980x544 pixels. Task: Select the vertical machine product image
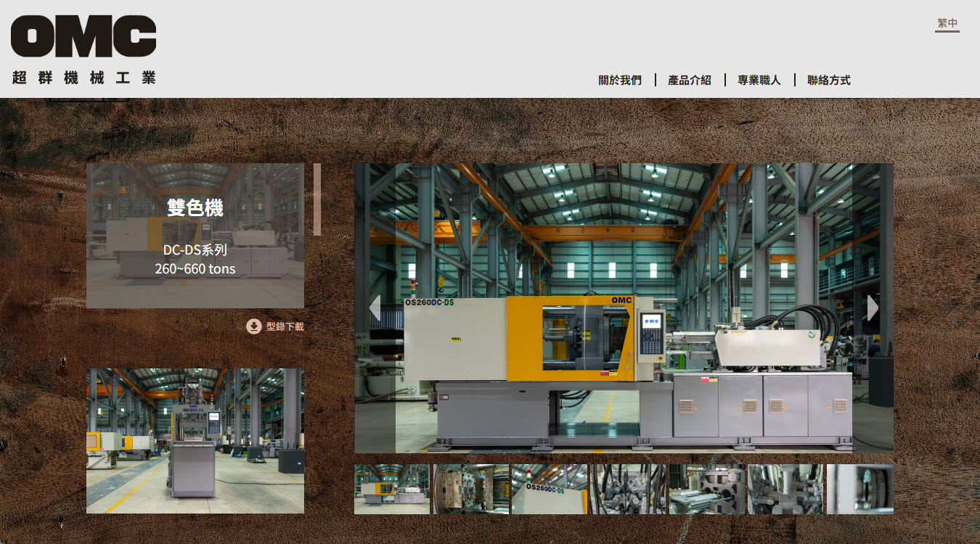click(195, 440)
